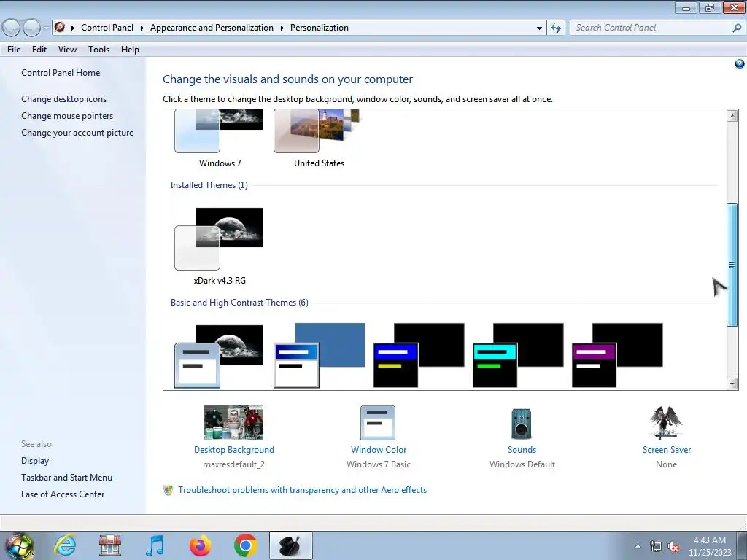This screenshot has height=560, width=747.
Task: Open the Sounds speaker icon
Action: pyautogui.click(x=522, y=424)
